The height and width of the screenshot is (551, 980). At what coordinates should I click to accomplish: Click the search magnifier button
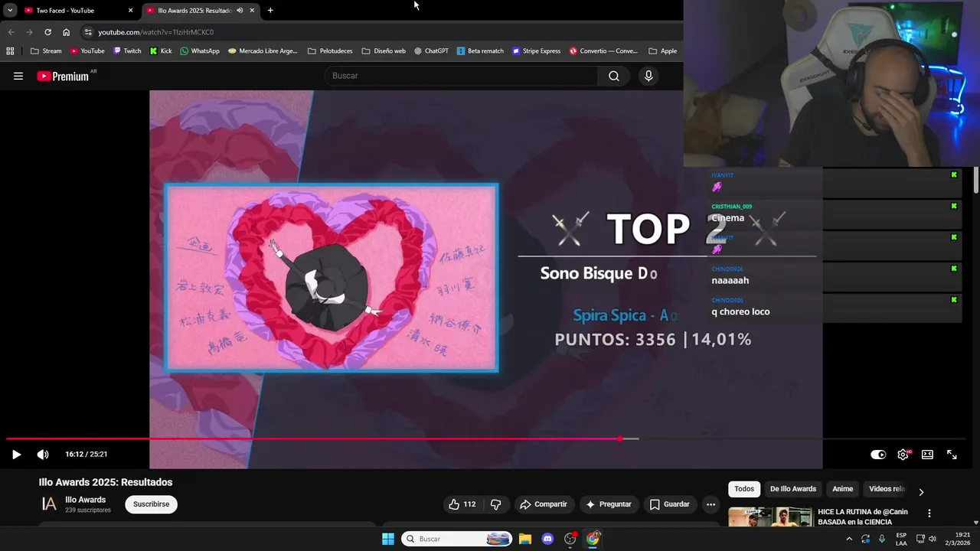(x=614, y=76)
